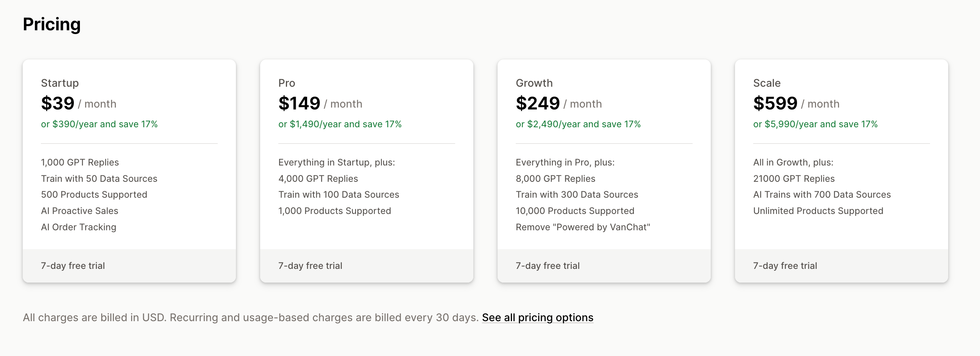Click the Pricing heading
This screenshot has height=356, width=980.
(x=52, y=24)
